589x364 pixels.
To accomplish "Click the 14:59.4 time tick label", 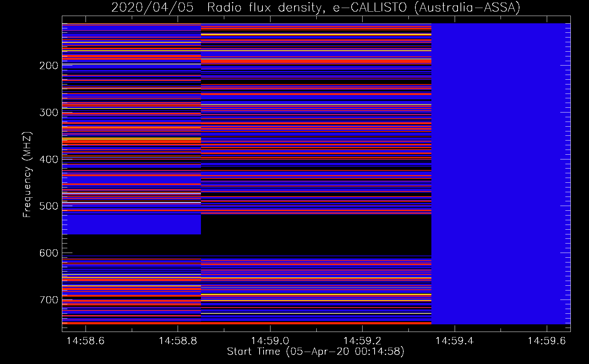I will coord(455,341).
